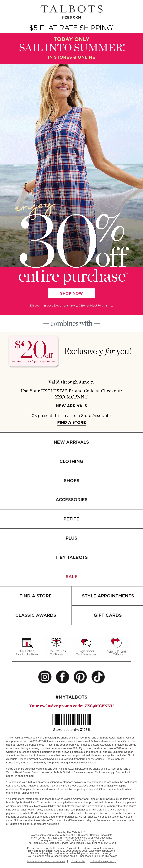Click the SHOP NOW button
Image resolution: width=143 pixels, height=868 pixels.
pyautogui.click(x=71, y=293)
